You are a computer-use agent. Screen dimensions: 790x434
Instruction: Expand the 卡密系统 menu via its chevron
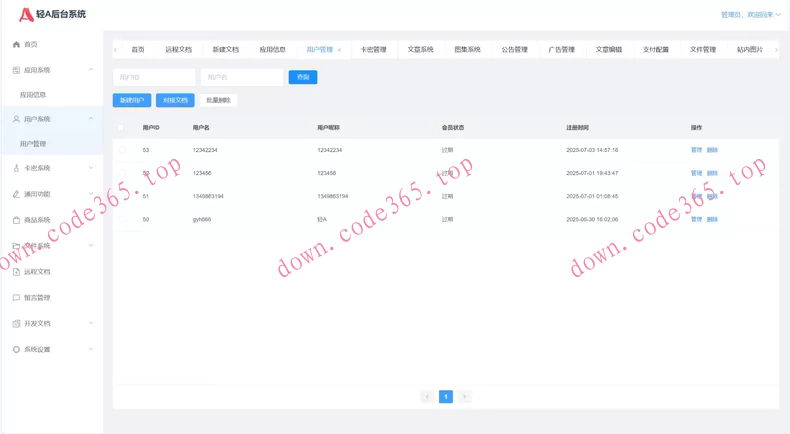point(91,168)
